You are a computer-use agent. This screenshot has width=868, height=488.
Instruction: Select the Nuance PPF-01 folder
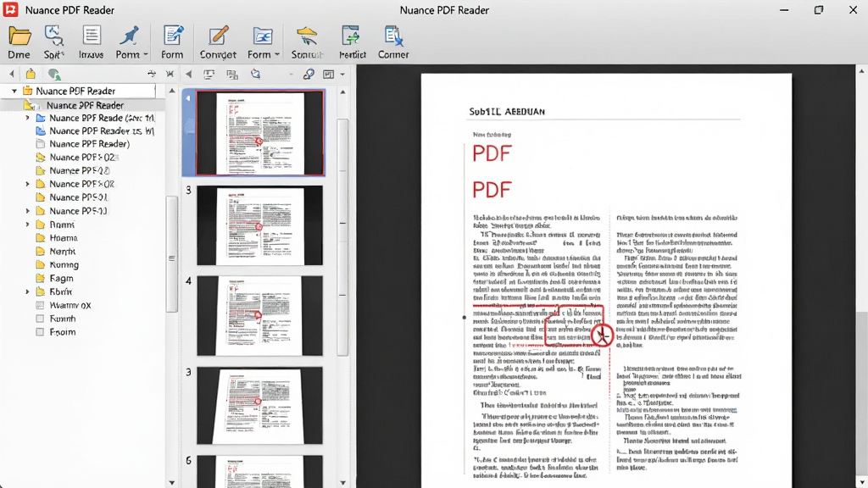coord(72,197)
